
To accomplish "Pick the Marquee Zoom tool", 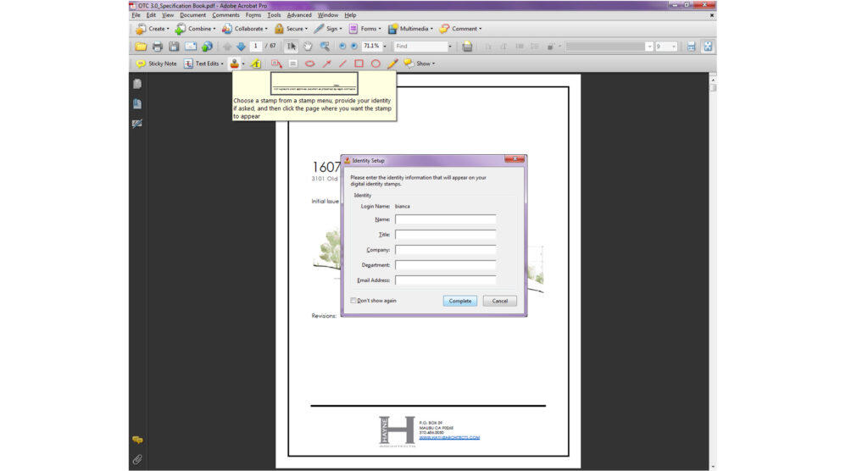I will click(x=325, y=47).
